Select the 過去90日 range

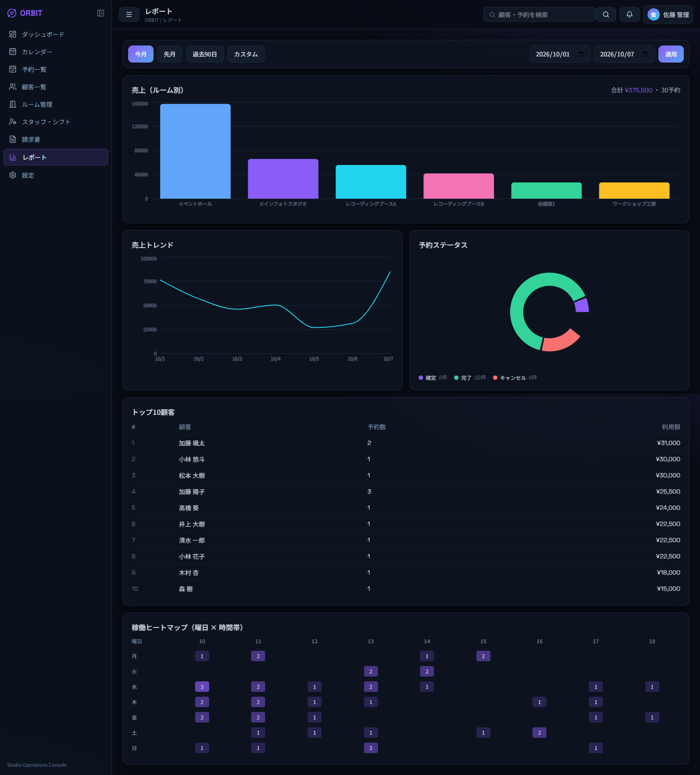point(205,54)
